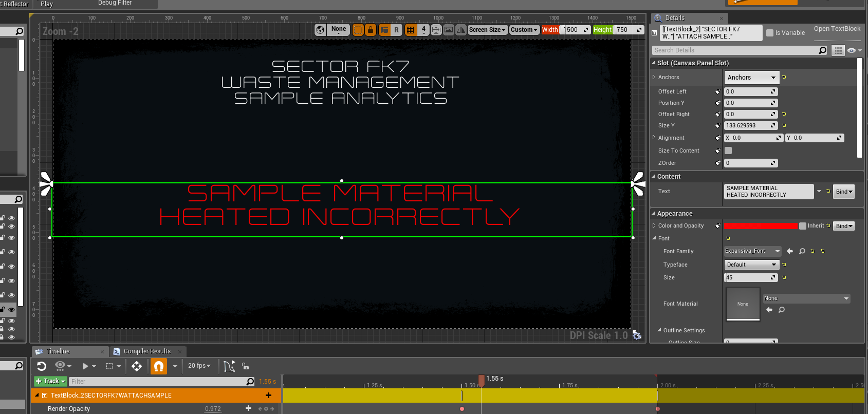The image size is (868, 414).
Task: Click the font Size input field
Action: (748, 277)
